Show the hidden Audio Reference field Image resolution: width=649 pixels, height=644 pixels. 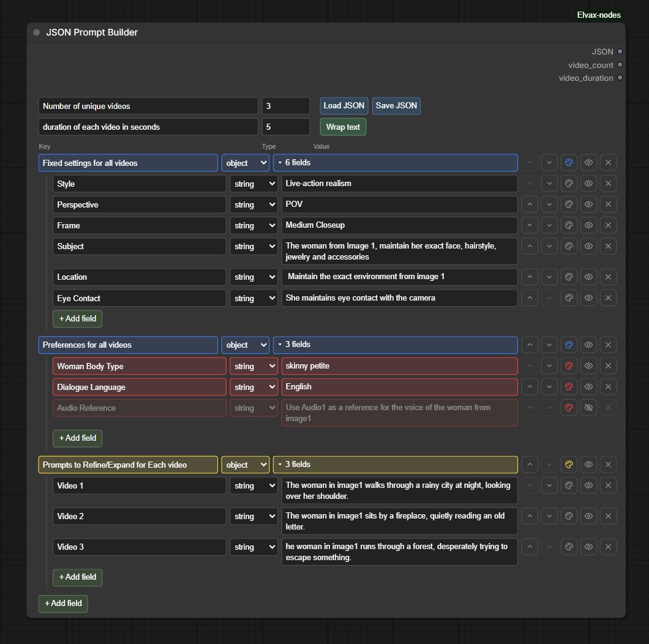(x=588, y=408)
